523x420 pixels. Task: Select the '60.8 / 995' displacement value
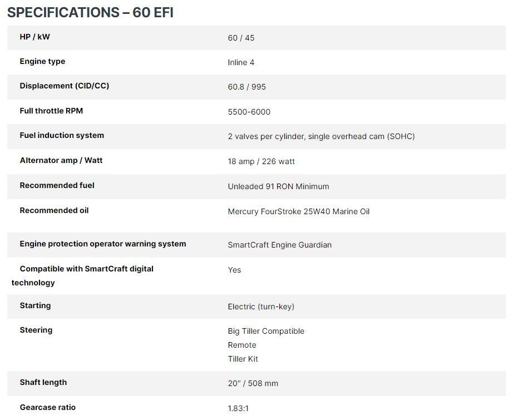(246, 87)
